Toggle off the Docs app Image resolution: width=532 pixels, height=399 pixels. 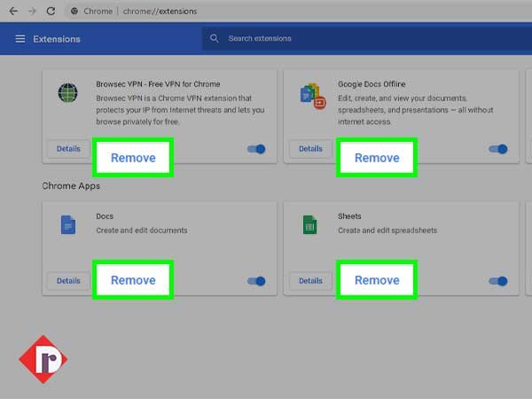256,281
